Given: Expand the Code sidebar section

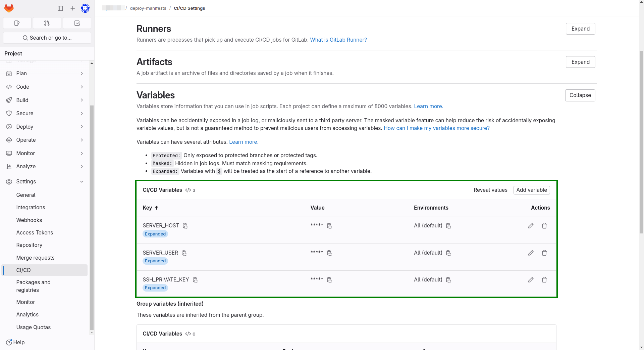Looking at the screenshot, I should point(45,87).
